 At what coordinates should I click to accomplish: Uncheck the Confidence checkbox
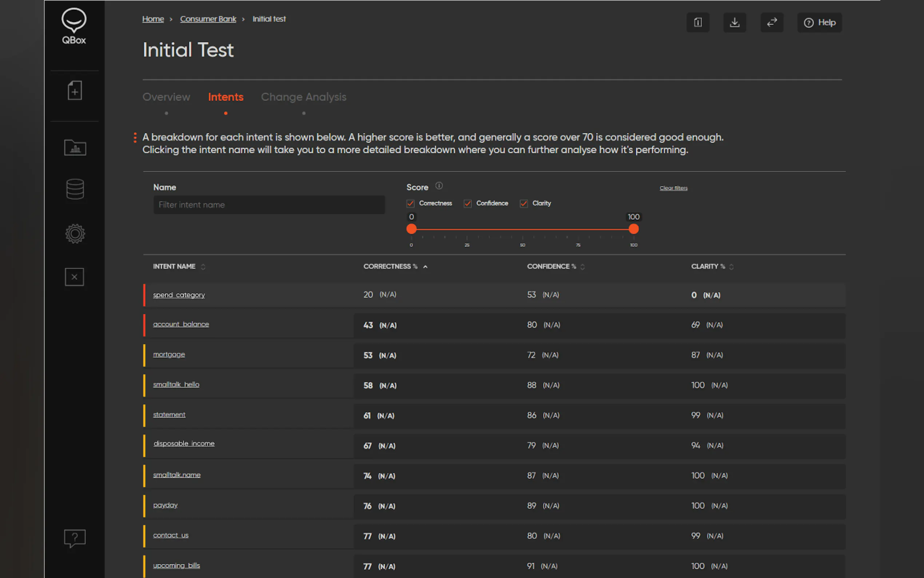467,203
